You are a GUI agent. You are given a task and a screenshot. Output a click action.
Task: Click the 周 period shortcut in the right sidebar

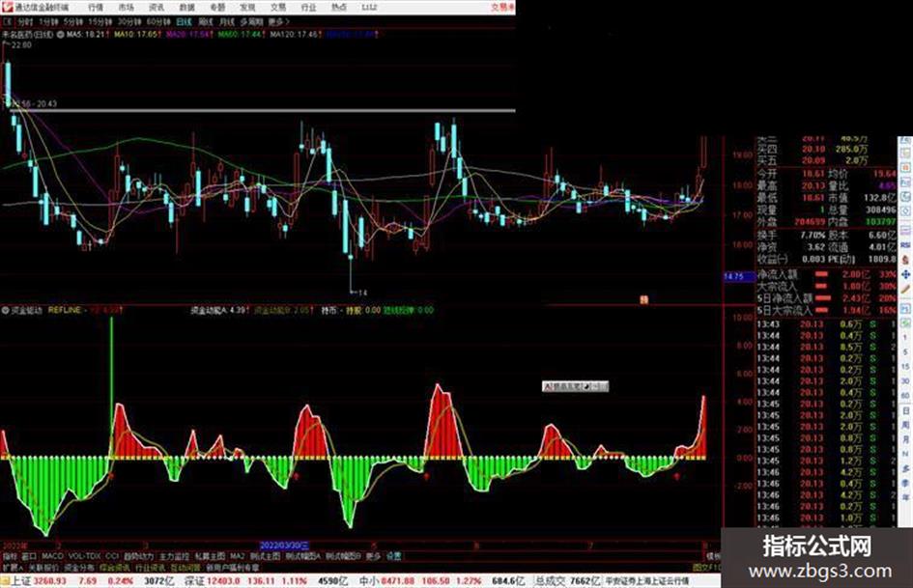[905, 425]
